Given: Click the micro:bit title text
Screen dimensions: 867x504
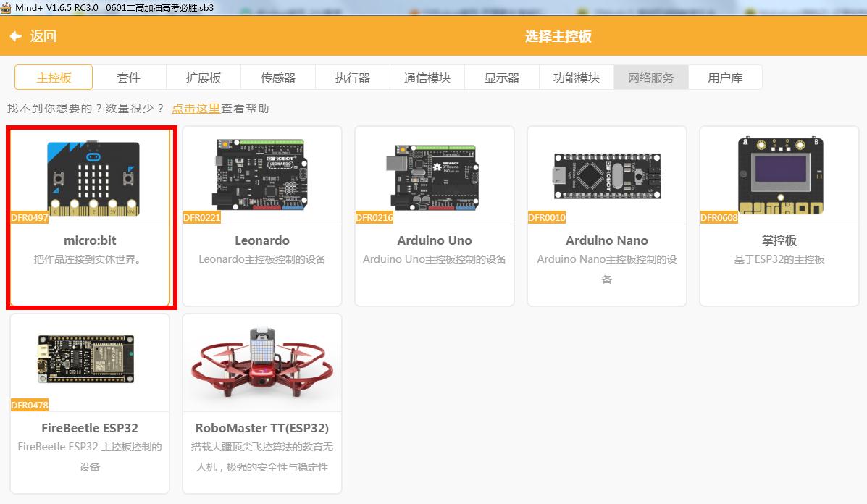Looking at the screenshot, I should (x=90, y=240).
